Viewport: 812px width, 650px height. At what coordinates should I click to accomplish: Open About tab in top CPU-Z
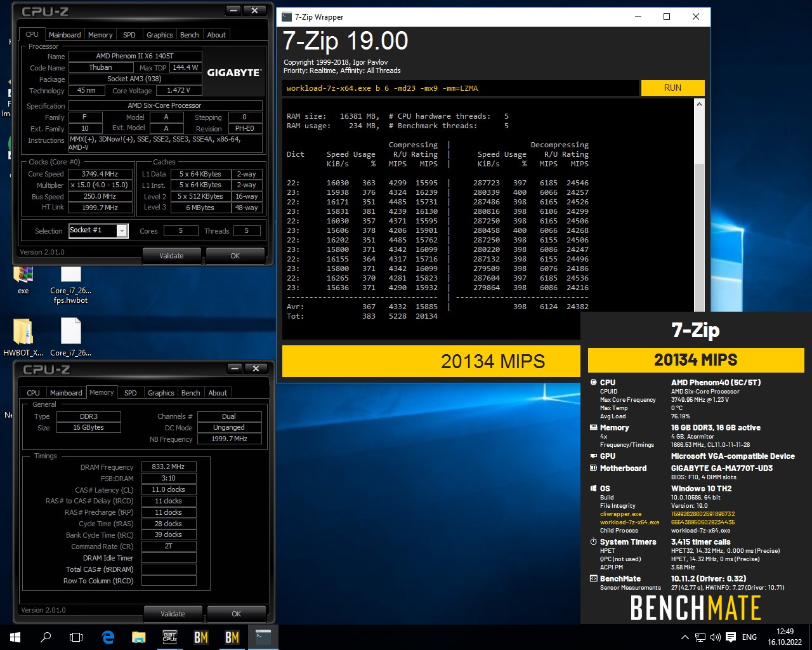coord(216,35)
